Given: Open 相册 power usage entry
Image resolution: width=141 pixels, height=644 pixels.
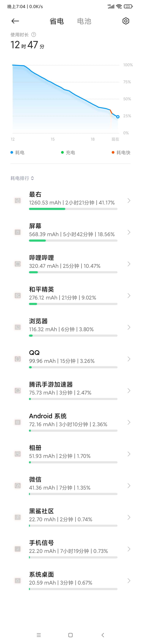Looking at the screenshot, I should tap(70, 454).
